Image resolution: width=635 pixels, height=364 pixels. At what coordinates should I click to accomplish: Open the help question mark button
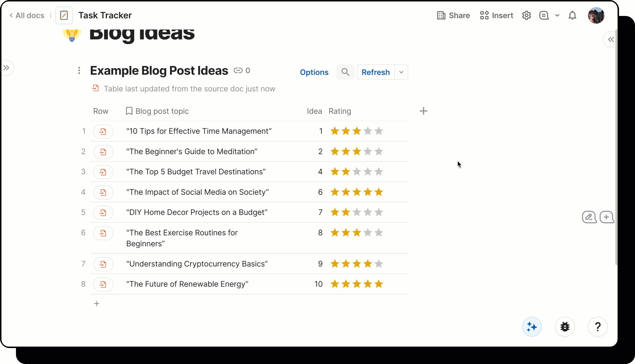click(x=598, y=327)
